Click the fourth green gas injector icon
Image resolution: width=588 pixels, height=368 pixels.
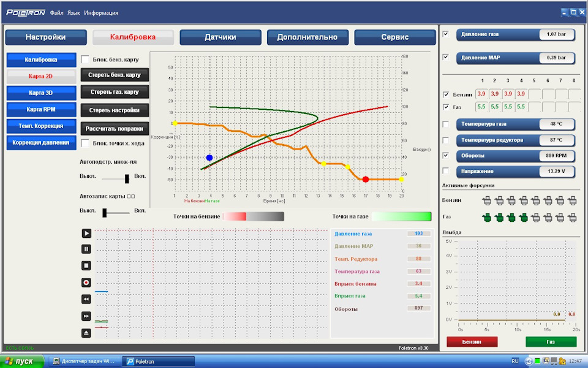(524, 217)
